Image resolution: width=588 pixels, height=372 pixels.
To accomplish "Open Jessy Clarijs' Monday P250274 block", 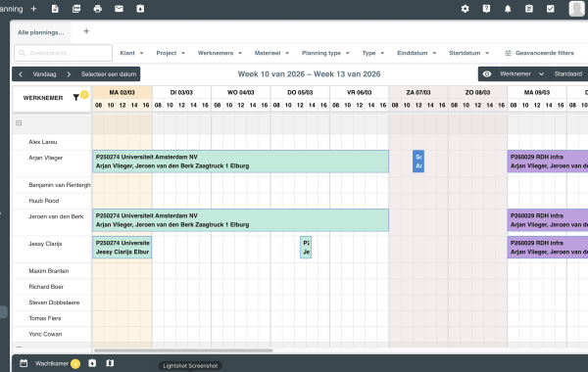I will (122, 248).
